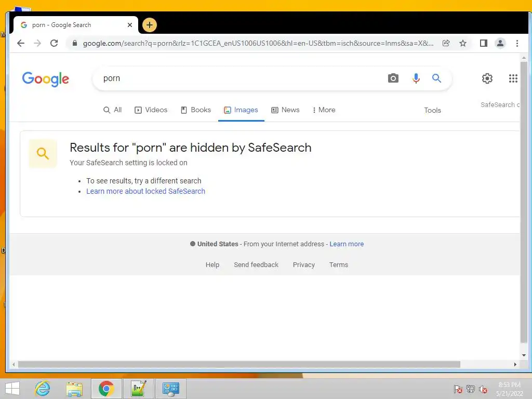This screenshot has width=532, height=399.
Task: Open File Explorer from taskbar
Action: pyautogui.click(x=74, y=389)
